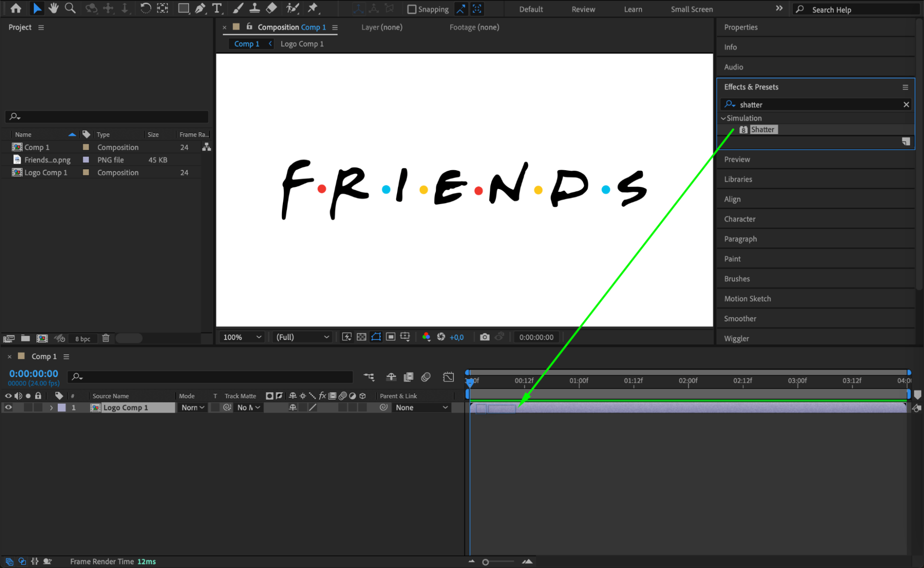The width and height of the screenshot is (924, 568).
Task: Open the Character panel
Action: click(x=740, y=219)
